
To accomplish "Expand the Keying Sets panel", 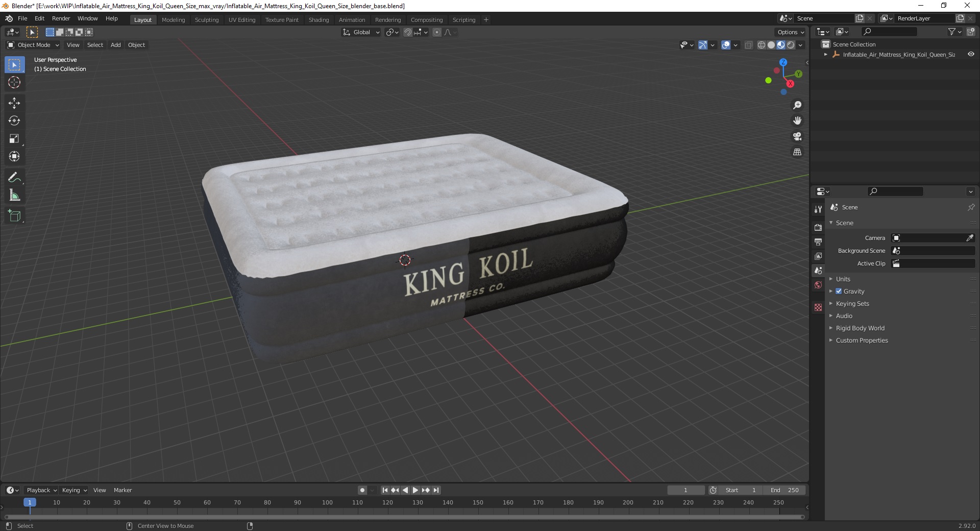I will coord(852,303).
